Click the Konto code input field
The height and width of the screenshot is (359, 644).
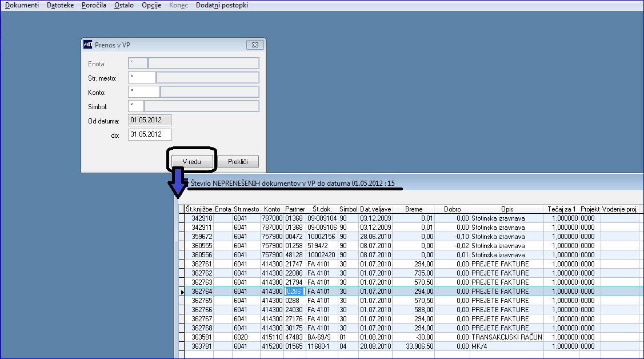144,91
